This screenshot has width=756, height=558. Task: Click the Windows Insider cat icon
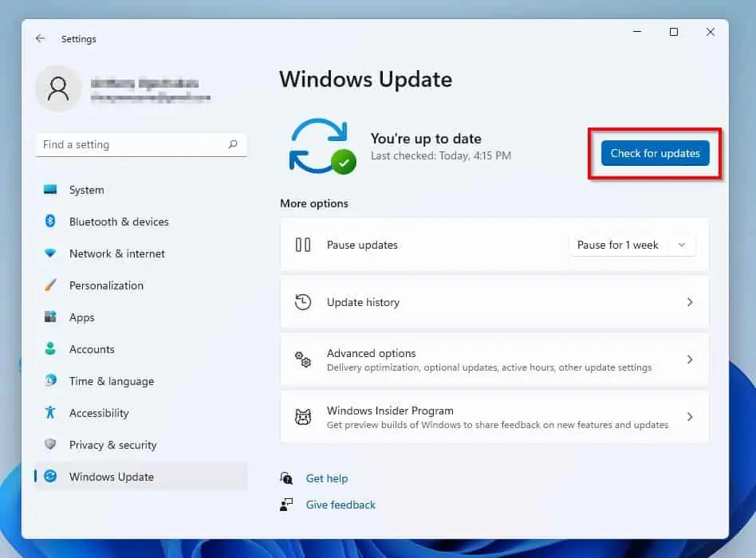(303, 417)
